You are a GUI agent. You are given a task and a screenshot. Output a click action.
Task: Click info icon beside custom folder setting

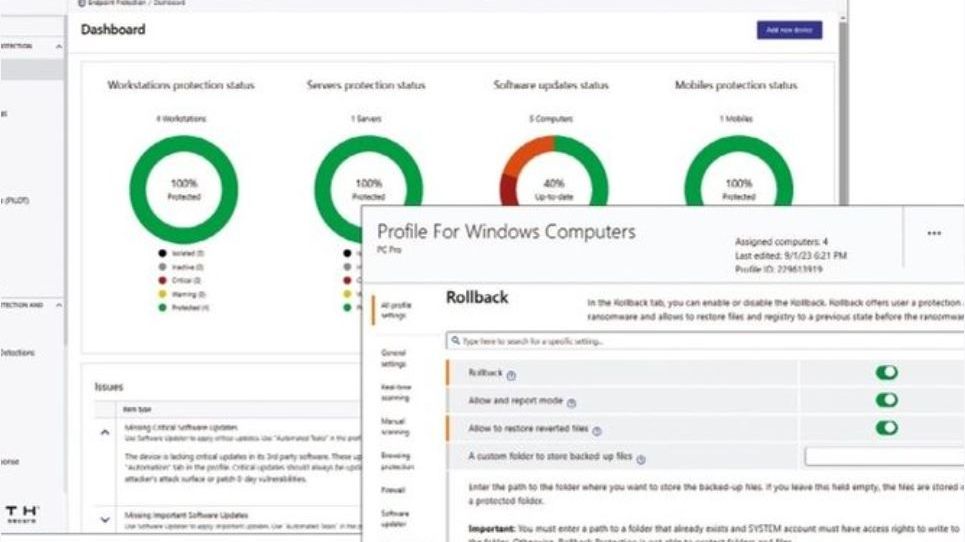coord(641,460)
